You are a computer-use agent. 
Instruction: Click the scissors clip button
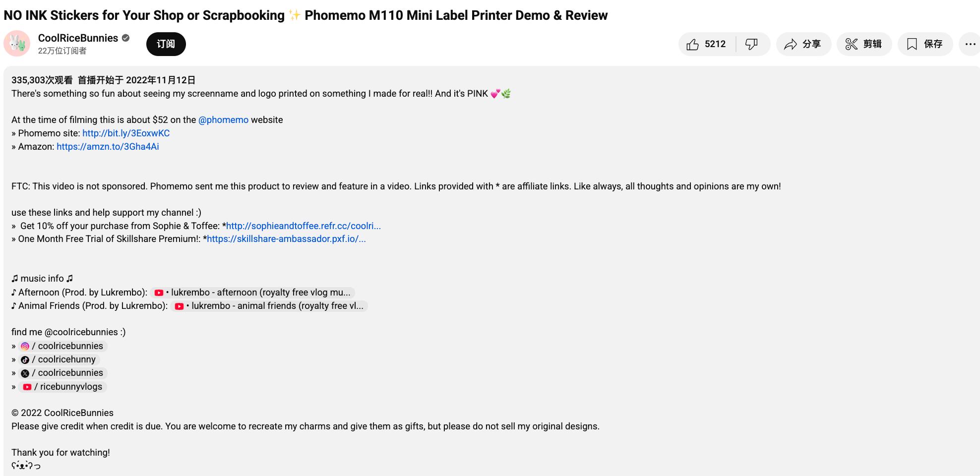(863, 44)
